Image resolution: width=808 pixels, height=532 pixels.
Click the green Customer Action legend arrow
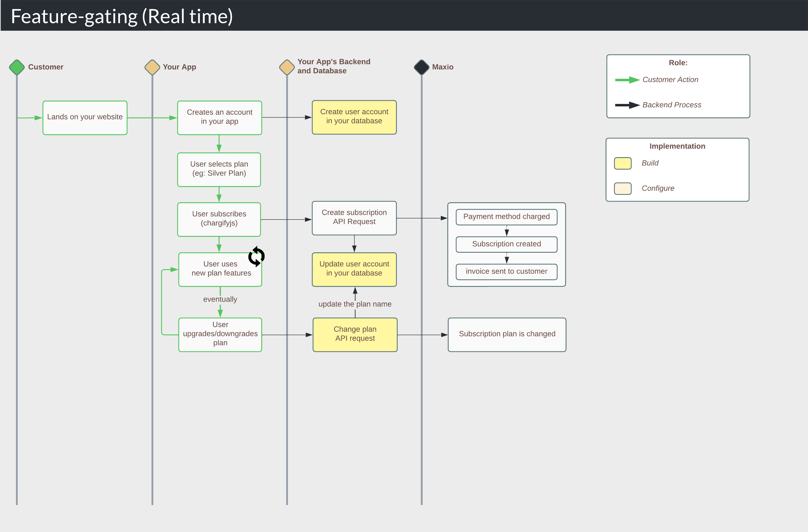tap(627, 80)
